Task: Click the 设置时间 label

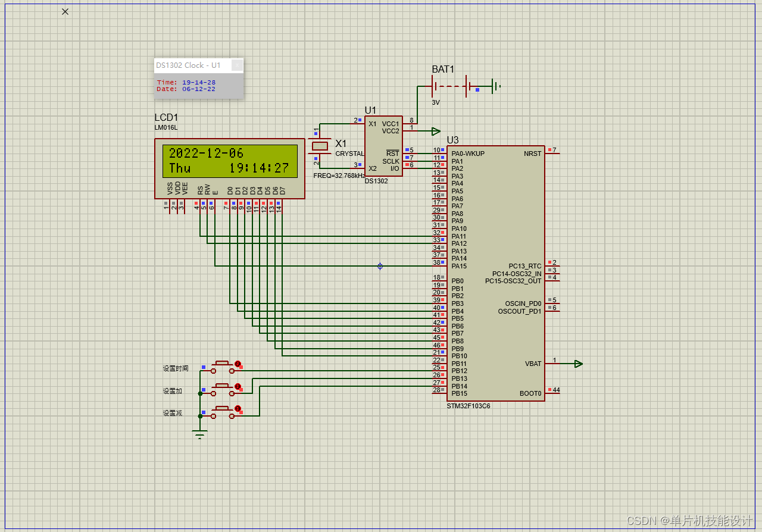Action: [x=176, y=368]
